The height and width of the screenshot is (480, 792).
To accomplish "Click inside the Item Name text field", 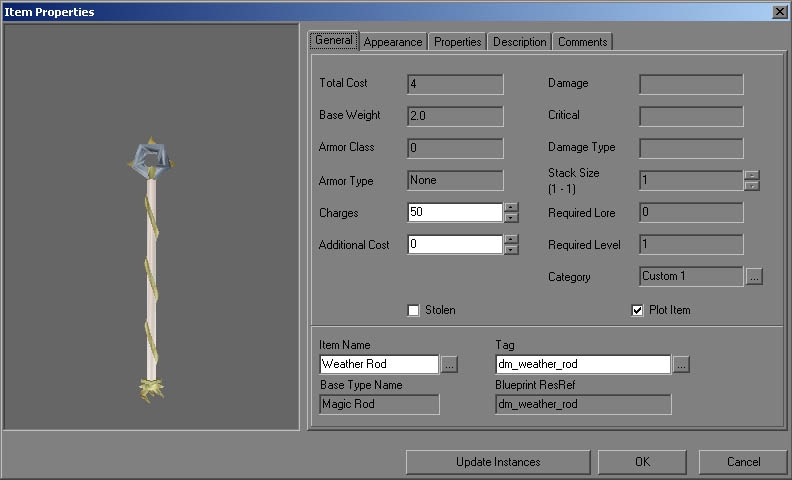I will tap(379, 365).
